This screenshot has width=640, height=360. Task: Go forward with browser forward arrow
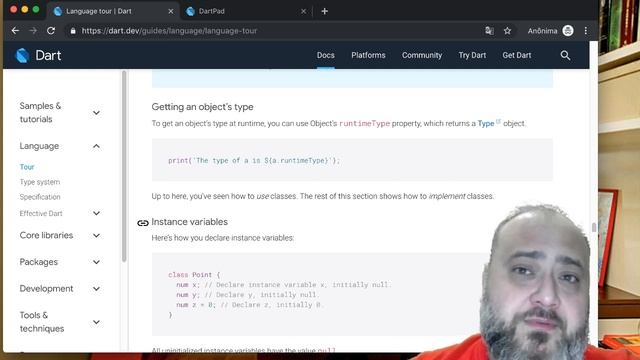pyautogui.click(x=33, y=31)
